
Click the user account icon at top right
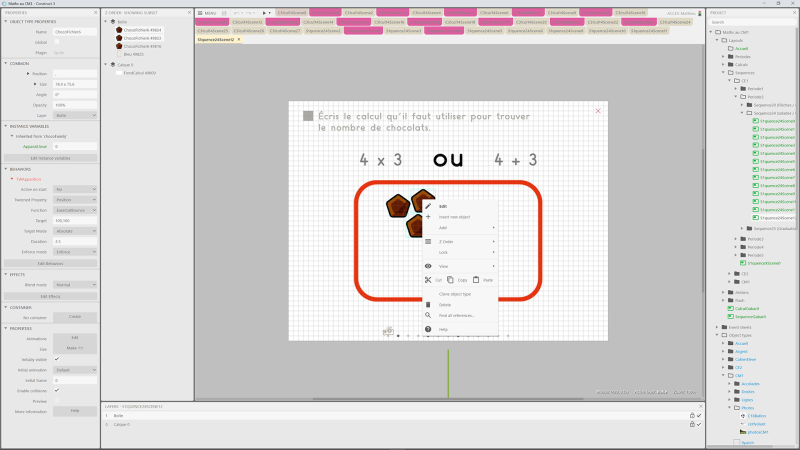click(700, 13)
